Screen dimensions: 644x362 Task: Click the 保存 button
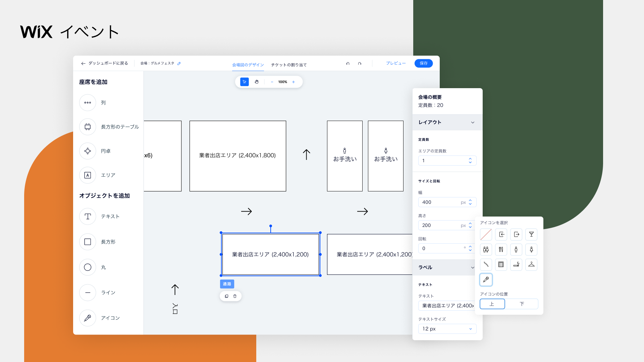(x=423, y=63)
